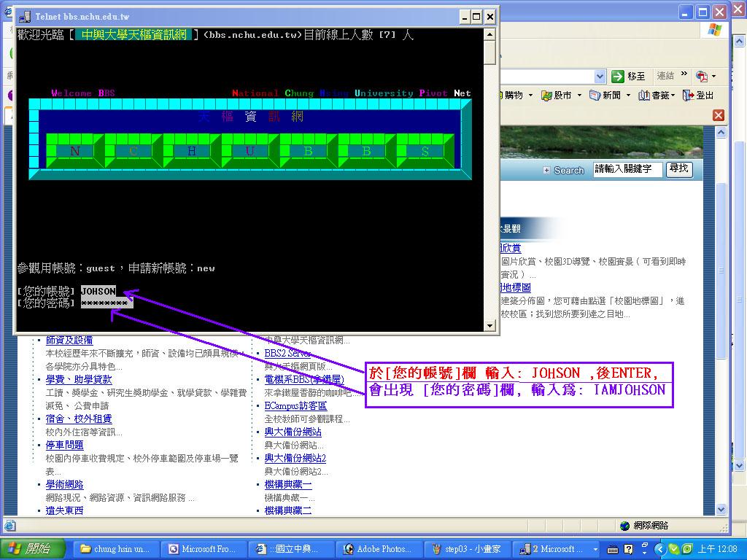The image size is (747, 560).
Task: Expand the 新聞 dropdown arrow
Action: pyautogui.click(x=628, y=96)
